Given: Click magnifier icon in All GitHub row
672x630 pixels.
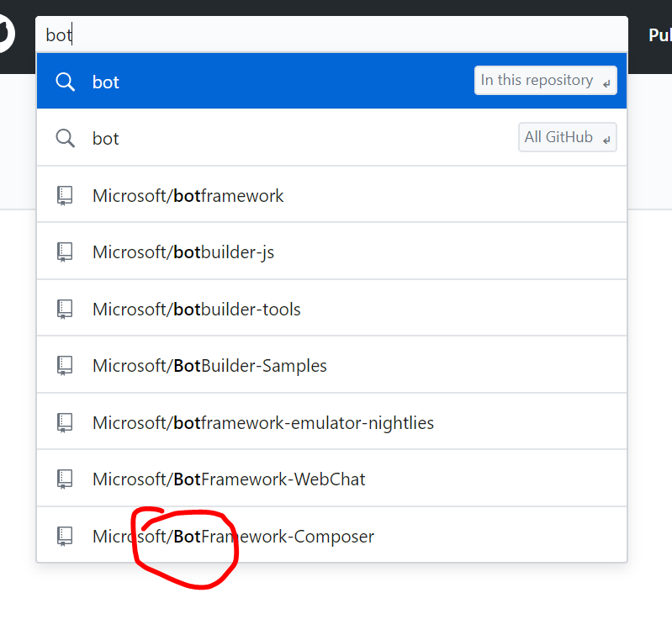Looking at the screenshot, I should pyautogui.click(x=65, y=138).
